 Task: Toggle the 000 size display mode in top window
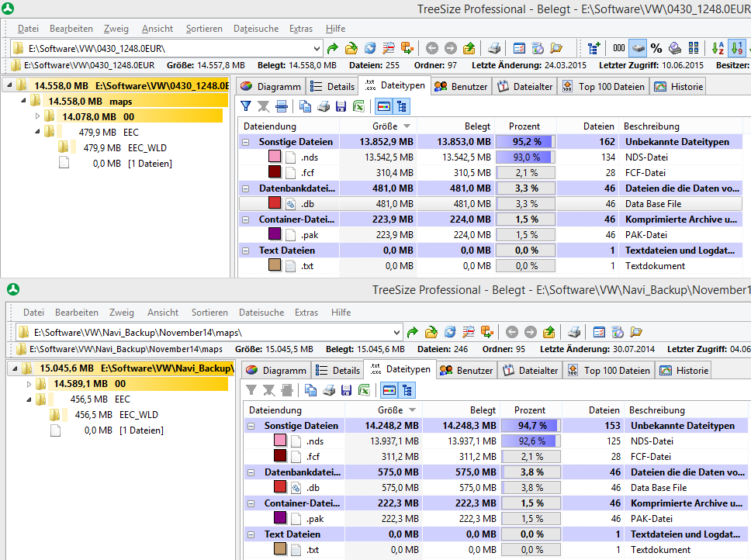tap(619, 48)
